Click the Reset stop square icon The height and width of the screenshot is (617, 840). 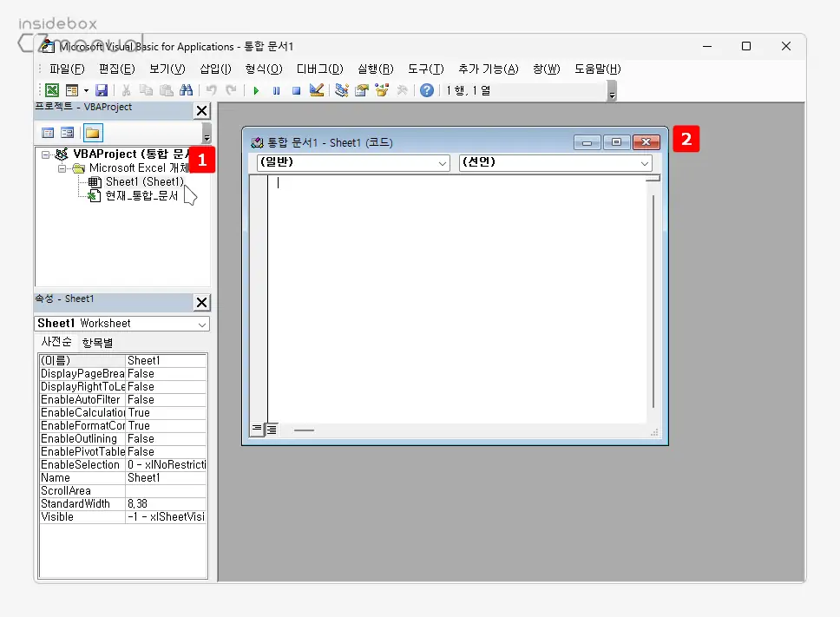[x=296, y=90]
